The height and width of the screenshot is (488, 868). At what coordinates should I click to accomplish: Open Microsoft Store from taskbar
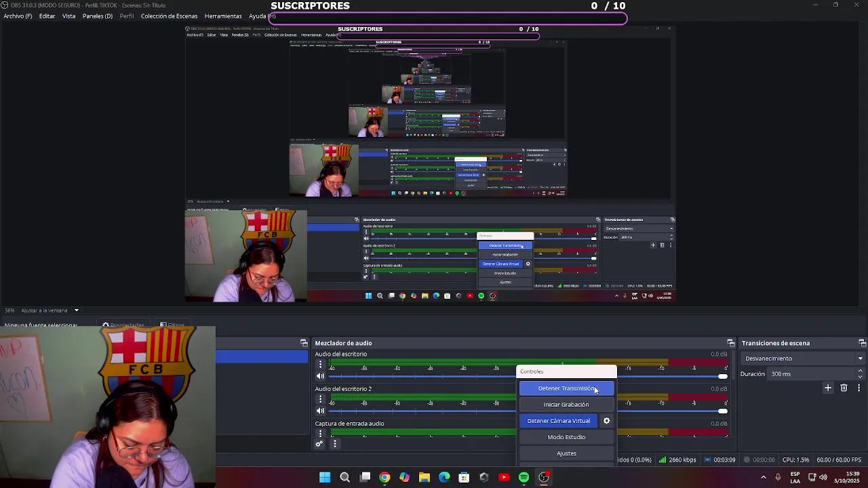464,477
